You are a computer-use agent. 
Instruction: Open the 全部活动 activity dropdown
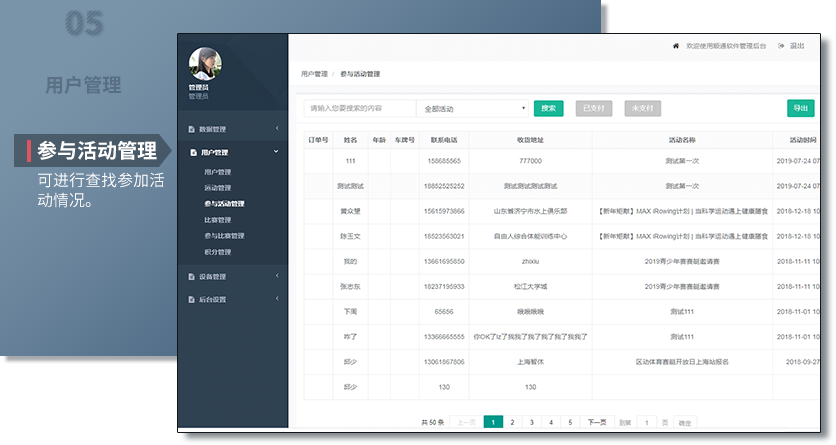pos(473,108)
